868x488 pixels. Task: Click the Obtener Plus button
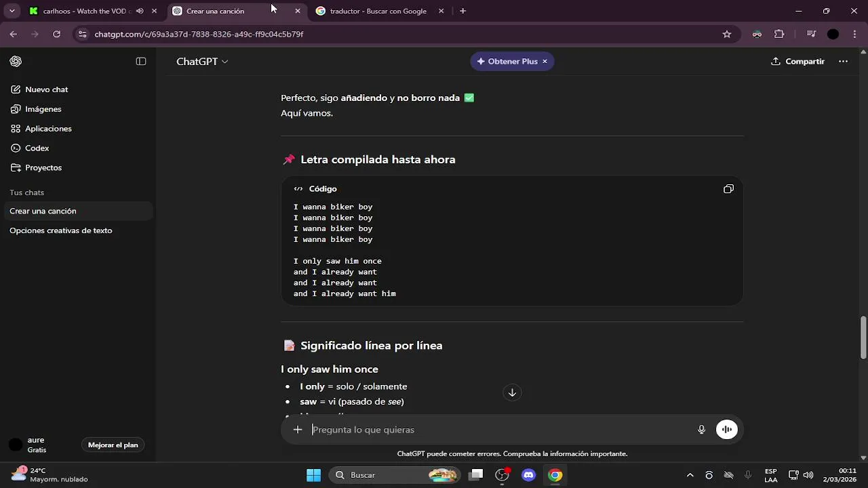tap(507, 62)
